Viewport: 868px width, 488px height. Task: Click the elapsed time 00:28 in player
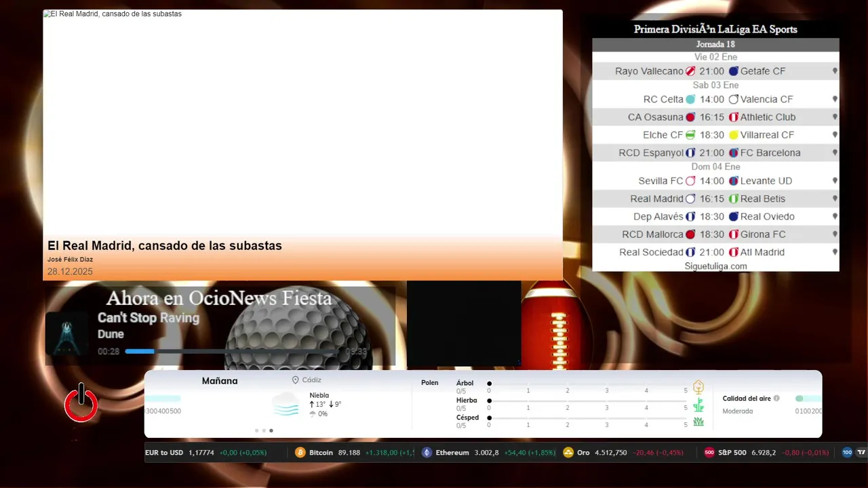tap(108, 352)
